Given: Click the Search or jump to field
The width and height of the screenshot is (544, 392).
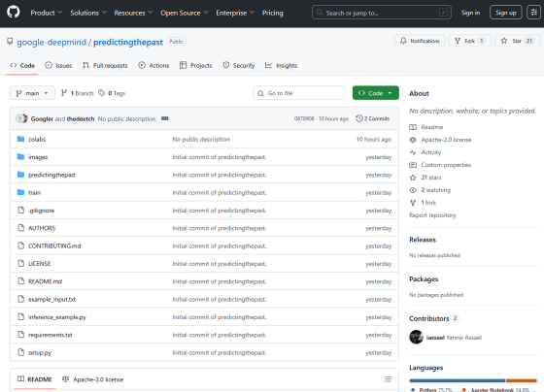Looking at the screenshot, I should pos(381,13).
